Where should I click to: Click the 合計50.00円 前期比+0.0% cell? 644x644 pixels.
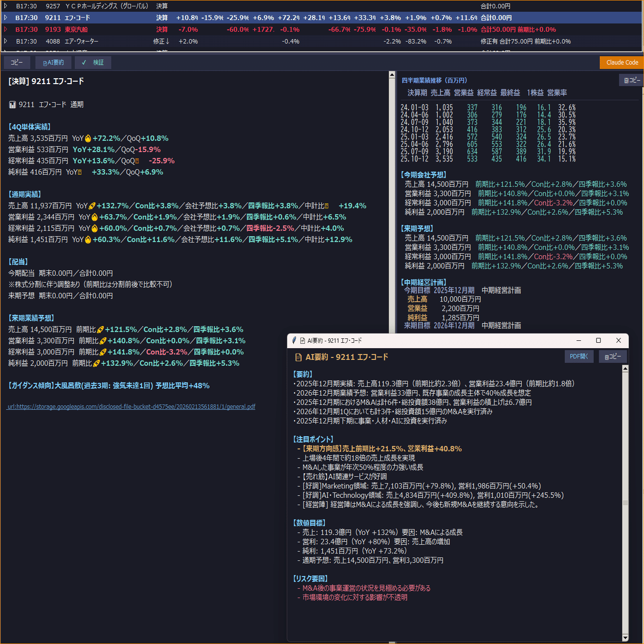point(518,29)
